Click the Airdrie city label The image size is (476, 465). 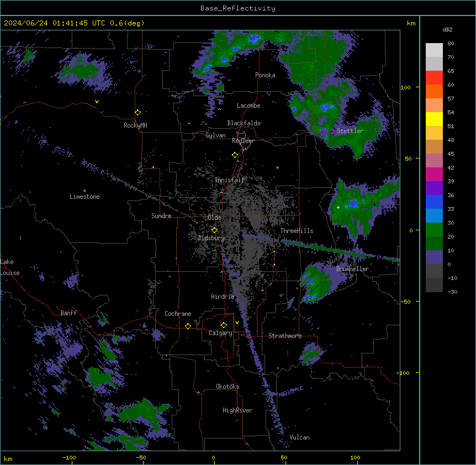tap(223, 297)
